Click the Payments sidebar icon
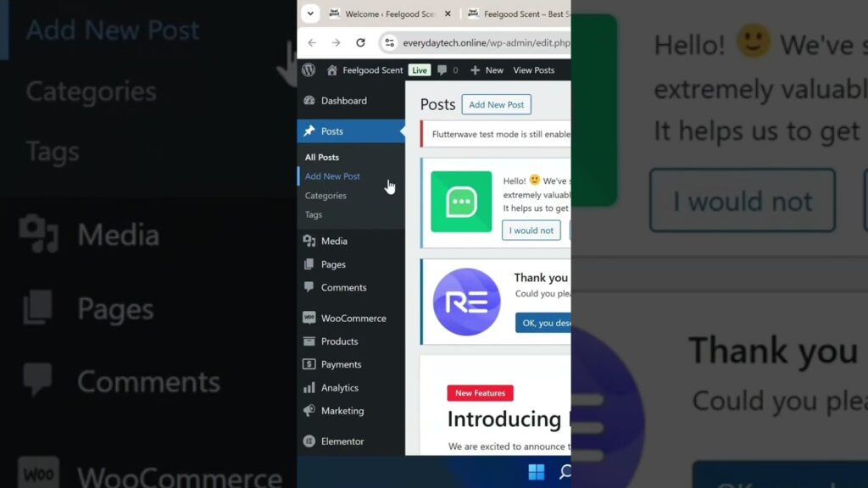This screenshot has width=868, height=488. [x=309, y=365]
